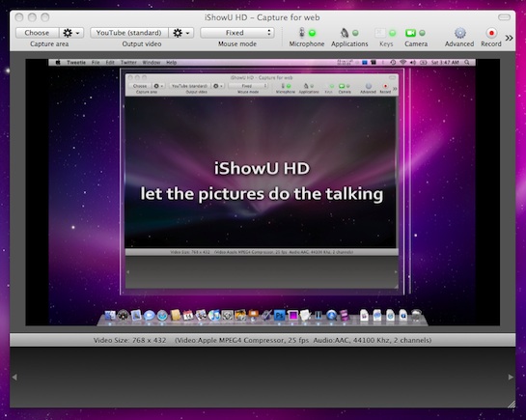The height and width of the screenshot is (420, 526).
Task: Click the Capture area label
Action: coord(49,44)
